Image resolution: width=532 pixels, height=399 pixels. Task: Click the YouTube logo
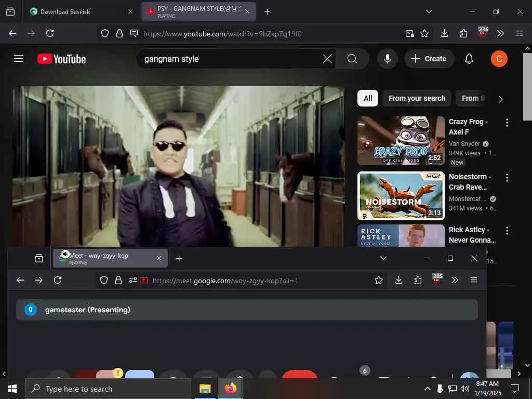tap(62, 59)
